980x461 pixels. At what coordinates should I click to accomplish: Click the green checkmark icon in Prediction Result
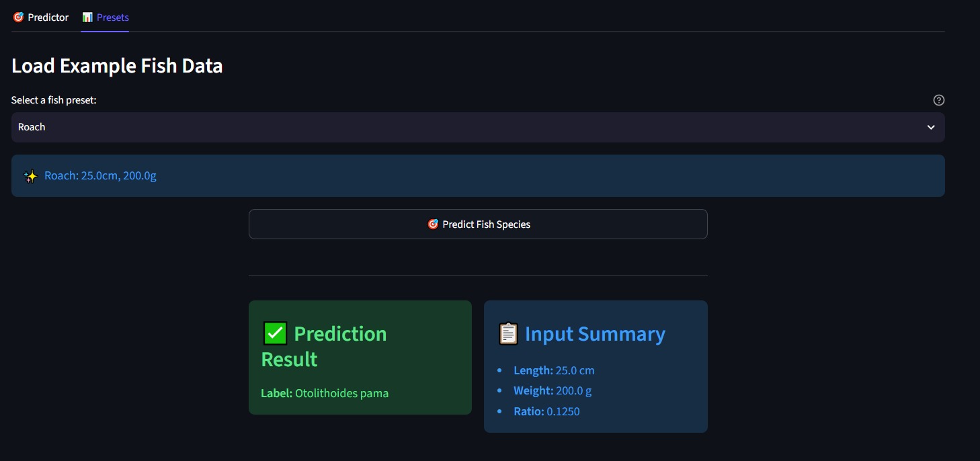[275, 333]
